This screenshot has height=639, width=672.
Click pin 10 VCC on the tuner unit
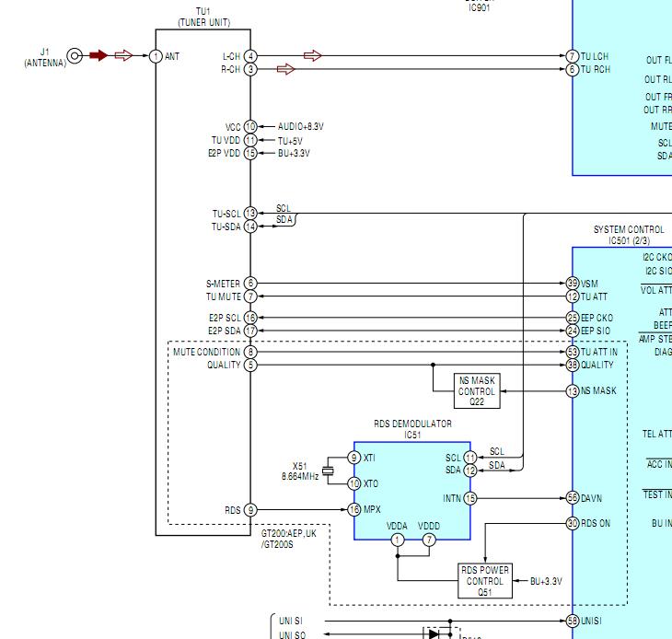coord(250,127)
